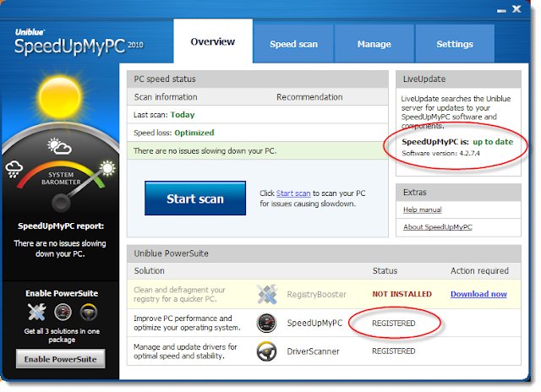
Task: Click 'Improve PC performance' description
Action: click(x=187, y=323)
